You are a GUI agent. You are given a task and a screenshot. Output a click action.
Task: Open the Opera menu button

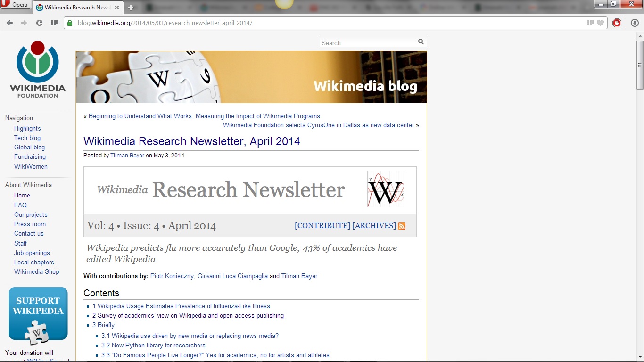click(16, 5)
